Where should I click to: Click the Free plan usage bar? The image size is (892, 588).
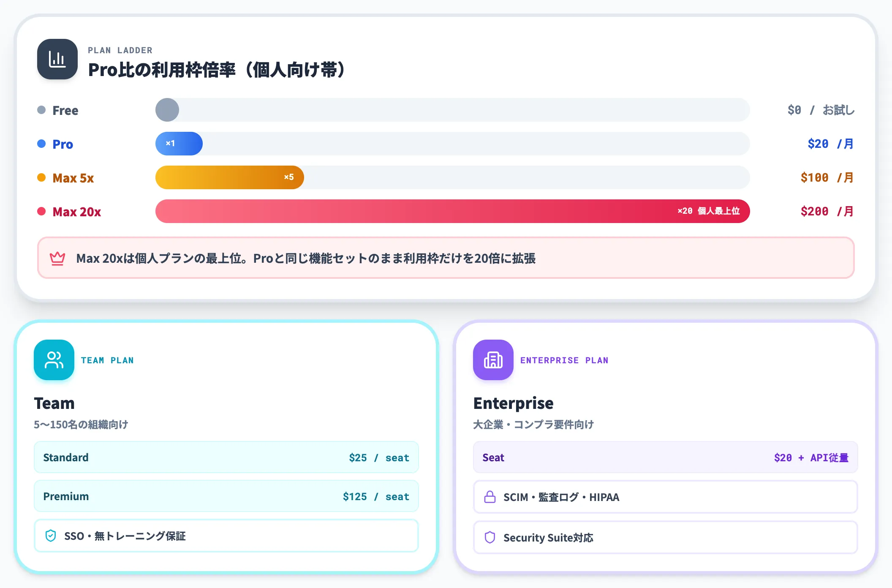click(453, 110)
